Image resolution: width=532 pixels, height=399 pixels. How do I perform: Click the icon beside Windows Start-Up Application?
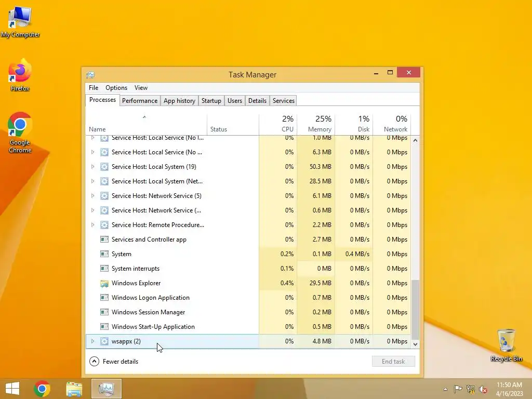[104, 327]
